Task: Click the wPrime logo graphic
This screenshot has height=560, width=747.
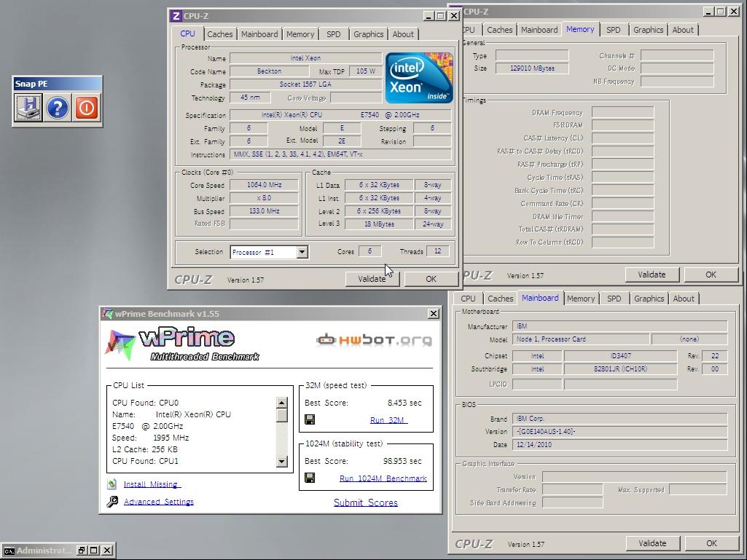Action: point(182,344)
